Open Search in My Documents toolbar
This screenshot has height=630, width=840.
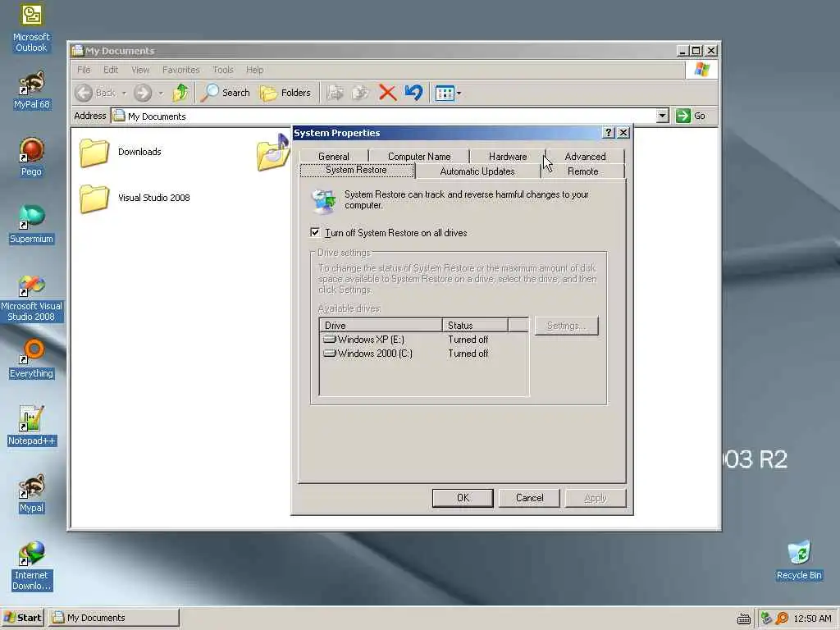225,94
